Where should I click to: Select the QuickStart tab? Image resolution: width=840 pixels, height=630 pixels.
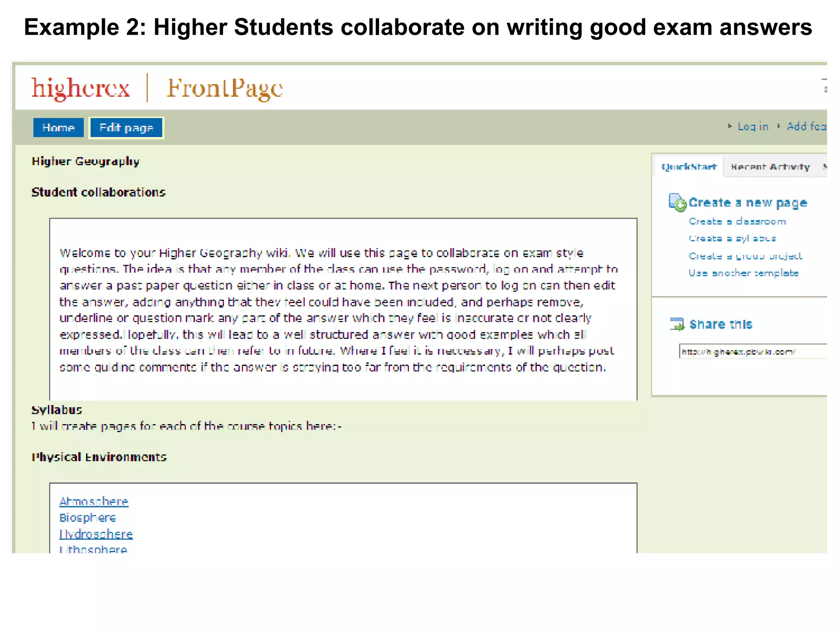tap(689, 167)
